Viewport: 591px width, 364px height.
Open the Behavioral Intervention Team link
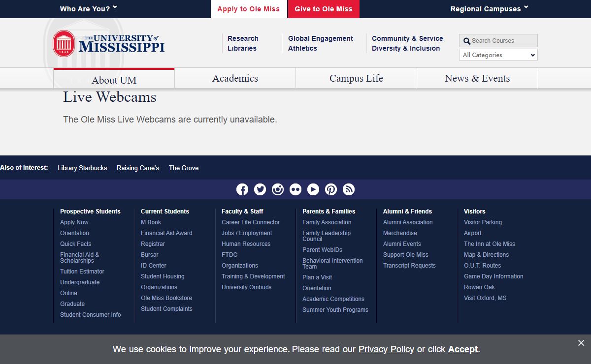(x=332, y=264)
